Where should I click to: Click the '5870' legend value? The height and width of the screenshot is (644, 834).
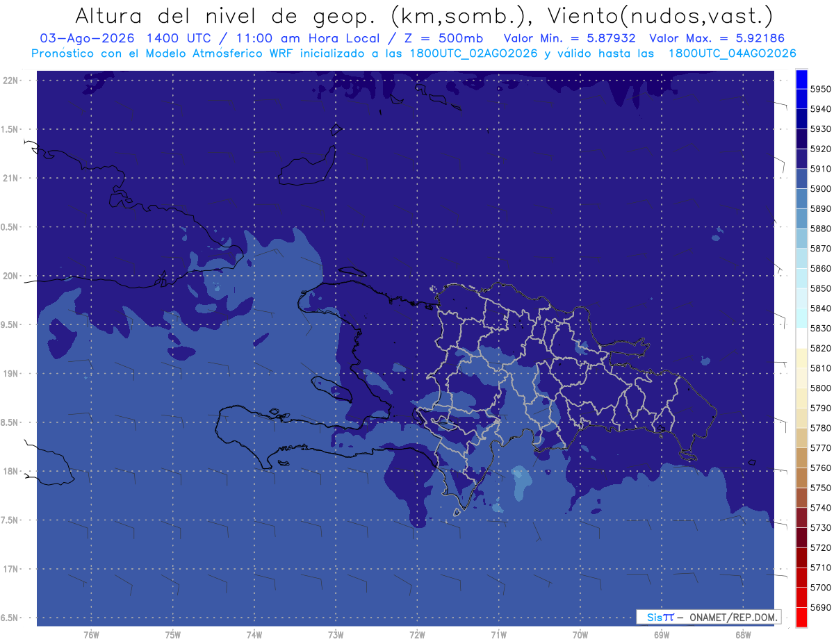[821, 248]
